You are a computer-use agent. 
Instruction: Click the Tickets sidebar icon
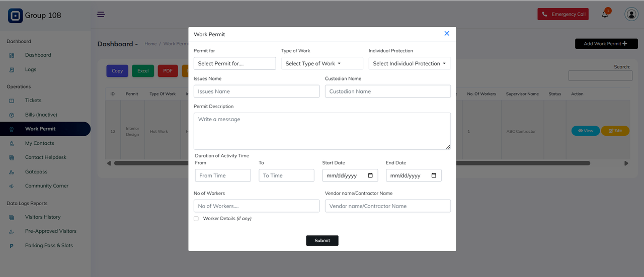click(x=12, y=101)
